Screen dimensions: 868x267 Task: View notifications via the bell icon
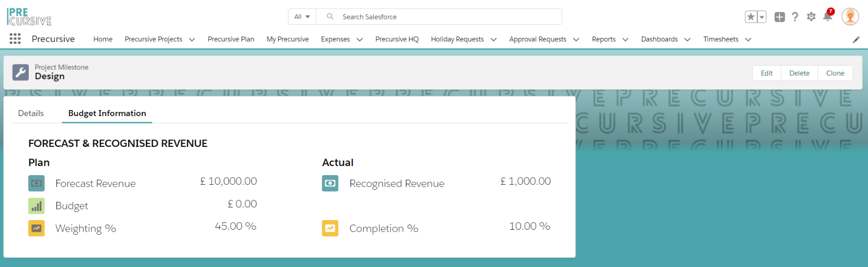[x=827, y=17]
